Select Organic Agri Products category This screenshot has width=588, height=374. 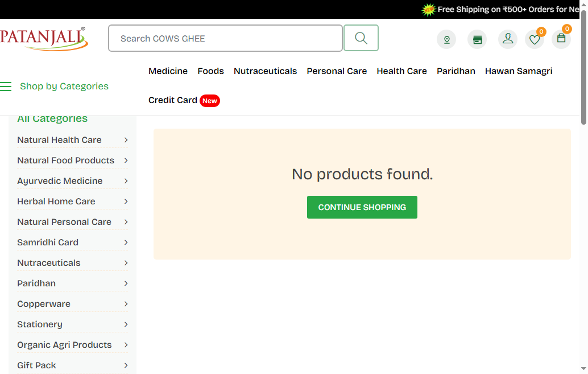click(x=64, y=345)
